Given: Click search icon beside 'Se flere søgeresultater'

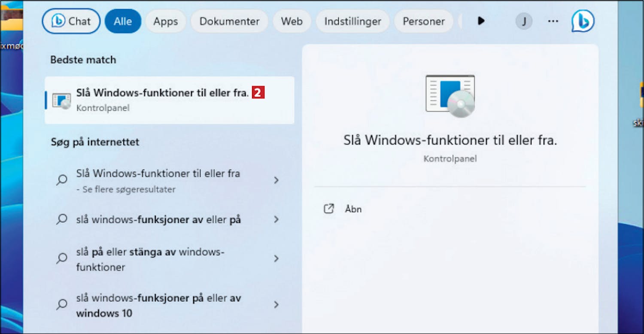Looking at the screenshot, I should point(62,180).
